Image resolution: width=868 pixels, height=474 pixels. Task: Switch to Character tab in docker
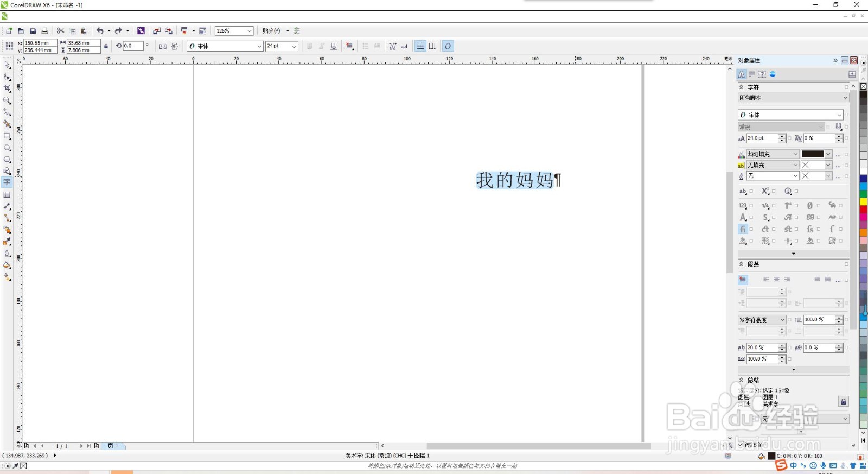click(742, 74)
